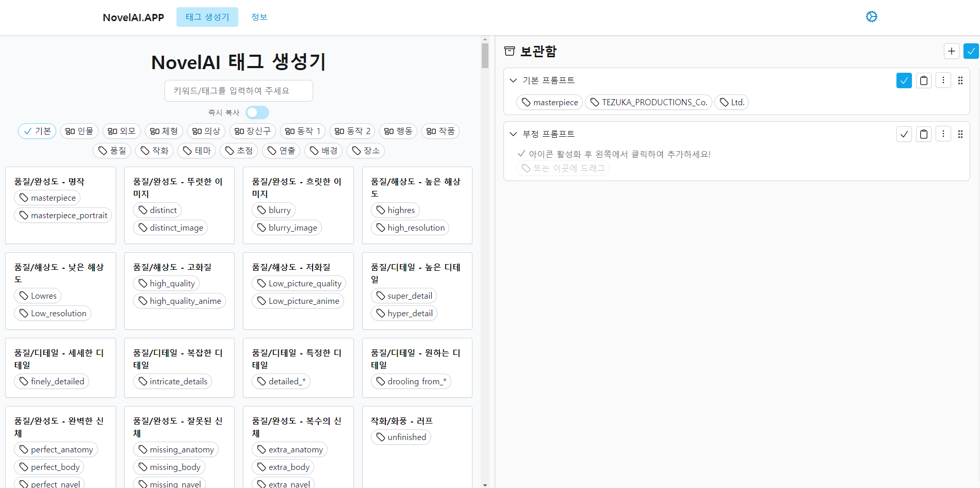Copy 기본 프롬프트 with clipboard icon

(924, 80)
